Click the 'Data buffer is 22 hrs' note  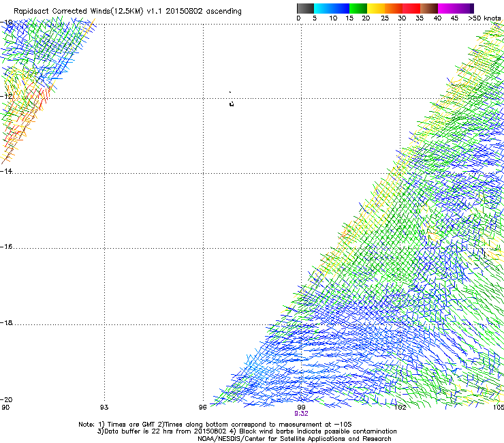click(x=247, y=431)
